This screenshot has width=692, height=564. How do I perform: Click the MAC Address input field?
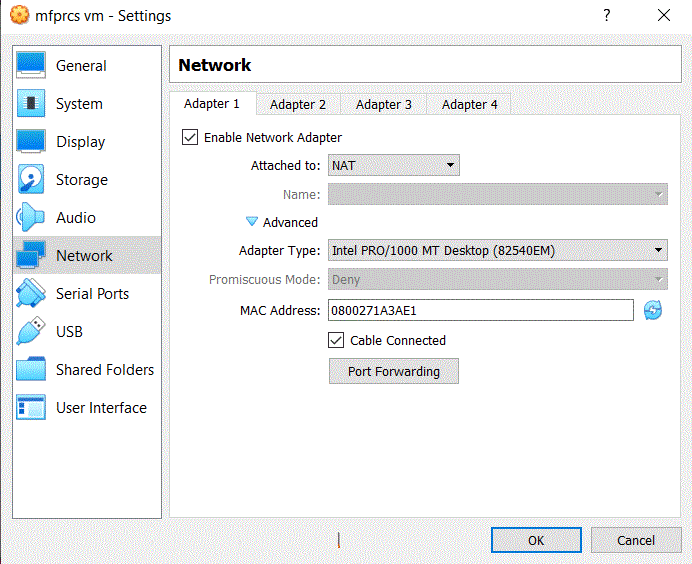tap(481, 310)
